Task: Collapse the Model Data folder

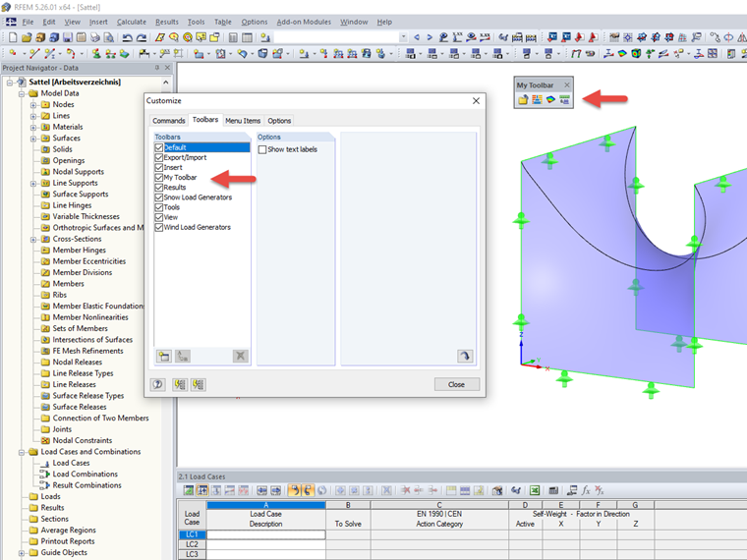Action: click(22, 93)
